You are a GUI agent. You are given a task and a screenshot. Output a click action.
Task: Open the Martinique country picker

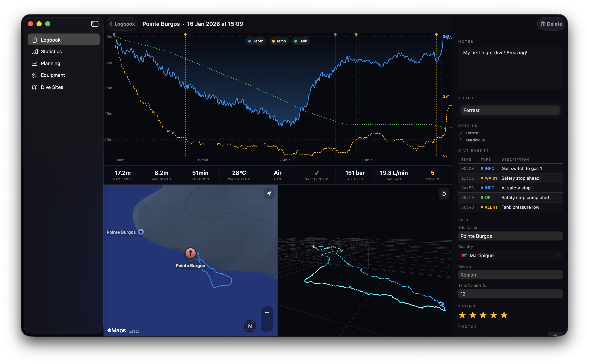point(510,256)
